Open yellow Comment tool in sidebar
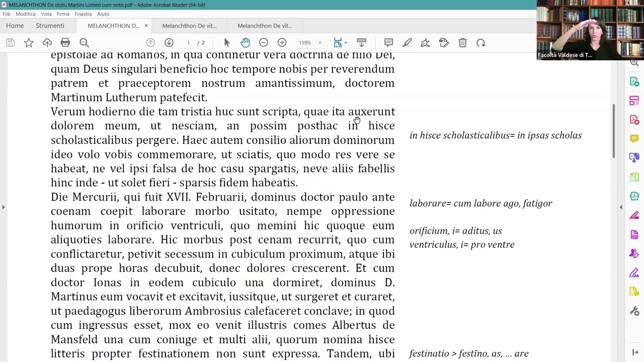Screen dimensions: 644x362 [x=634, y=139]
